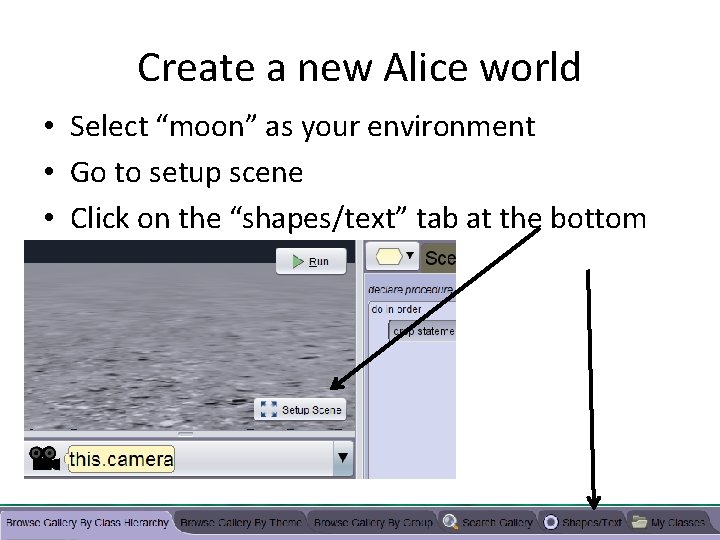Click the 'drop statement' placeholder

pyautogui.click(x=422, y=331)
